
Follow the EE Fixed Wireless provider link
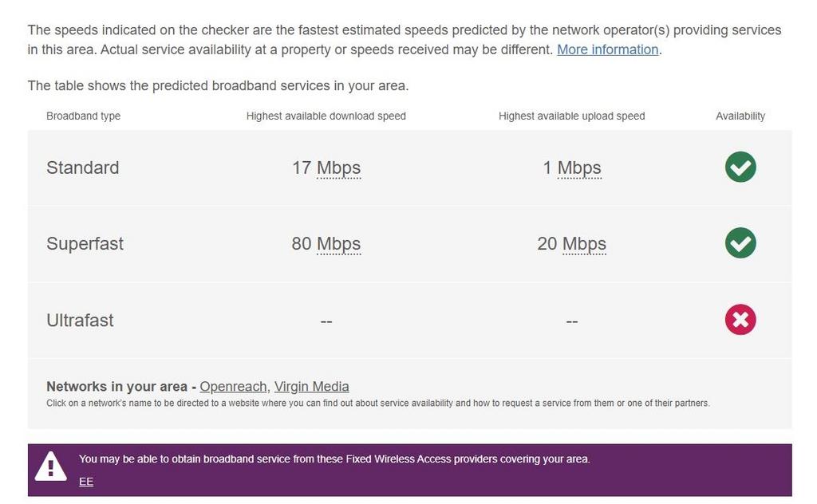pyautogui.click(x=86, y=482)
